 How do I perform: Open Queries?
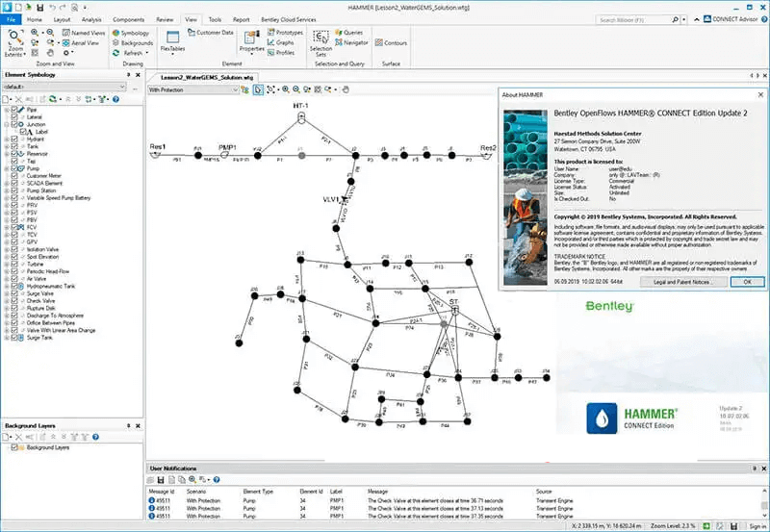(x=348, y=33)
